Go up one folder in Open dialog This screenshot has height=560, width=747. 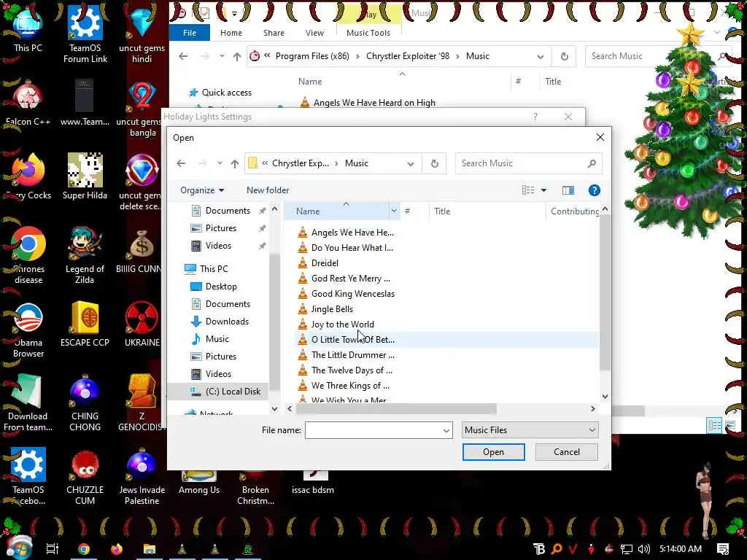tap(235, 163)
